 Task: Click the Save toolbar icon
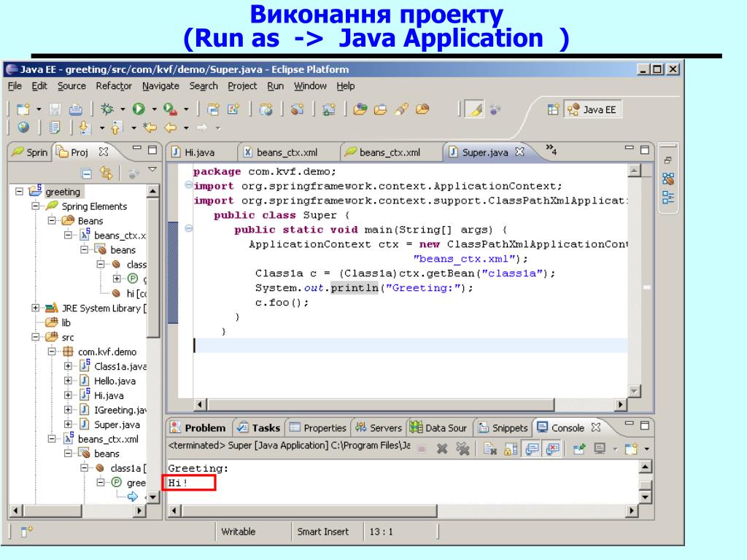[x=55, y=109]
